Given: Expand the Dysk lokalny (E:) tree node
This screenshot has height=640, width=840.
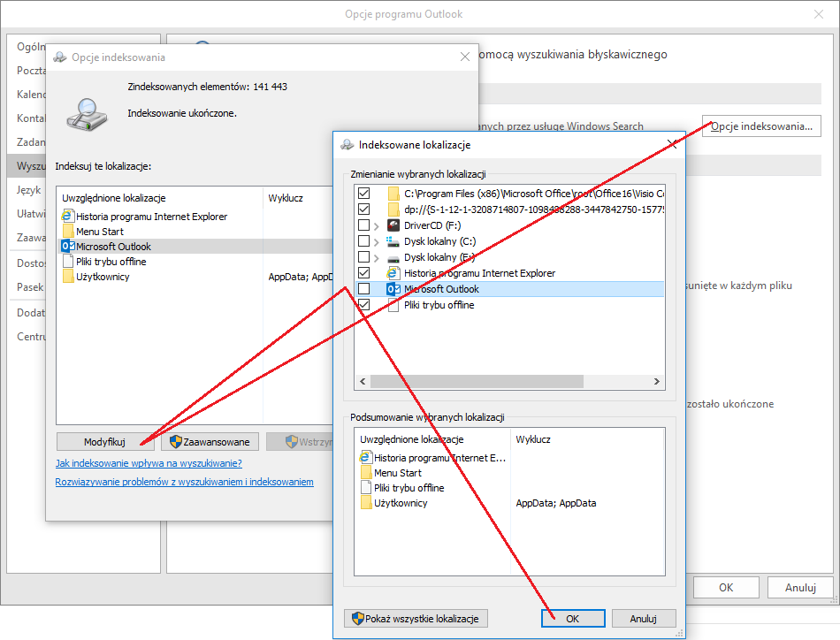Looking at the screenshot, I should click(377, 258).
